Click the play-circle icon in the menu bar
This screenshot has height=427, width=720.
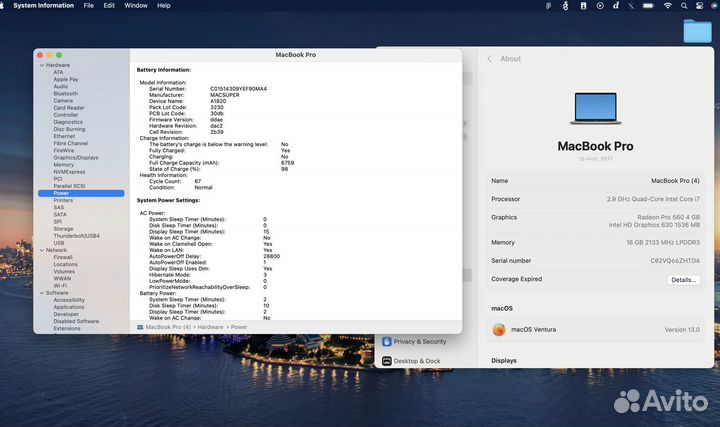tap(600, 6)
